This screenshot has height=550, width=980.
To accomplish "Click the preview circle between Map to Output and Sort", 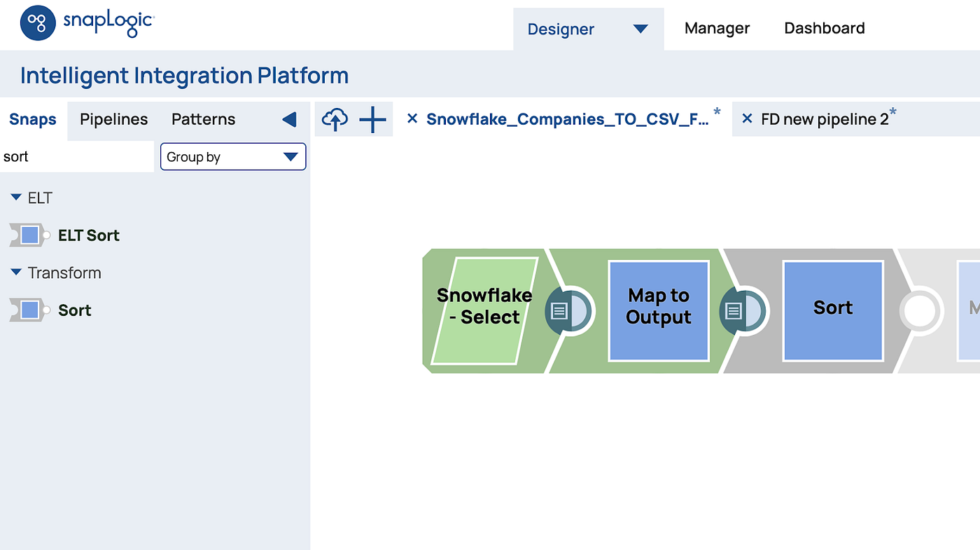I will pyautogui.click(x=743, y=310).
